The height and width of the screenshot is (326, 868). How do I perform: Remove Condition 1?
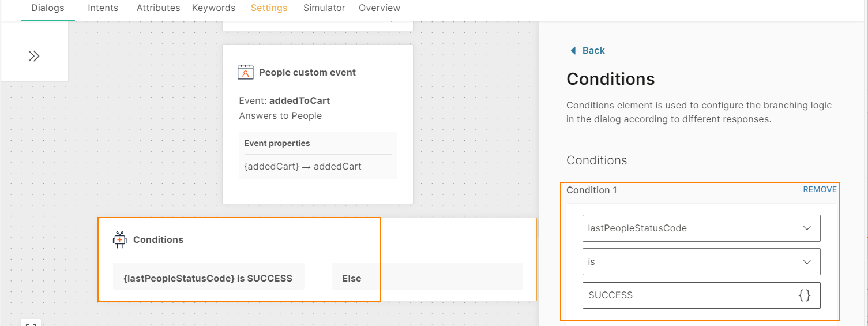pos(820,189)
